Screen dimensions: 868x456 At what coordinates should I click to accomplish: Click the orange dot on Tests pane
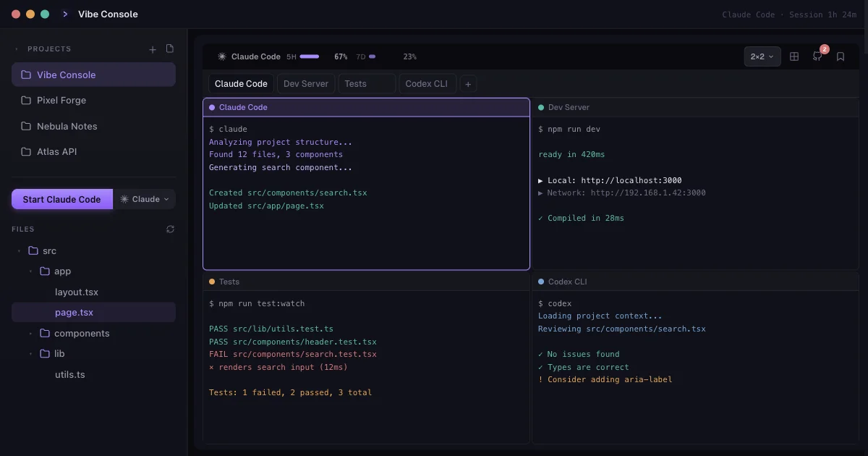(x=212, y=282)
